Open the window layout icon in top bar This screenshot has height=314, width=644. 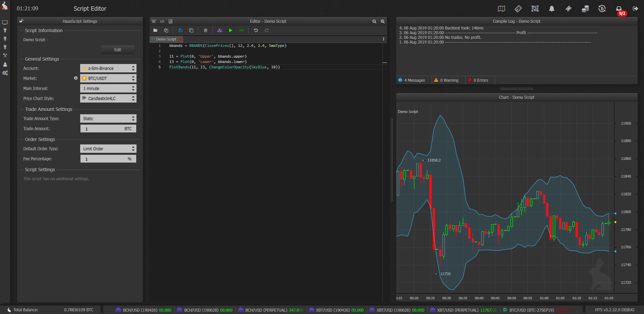[535, 9]
